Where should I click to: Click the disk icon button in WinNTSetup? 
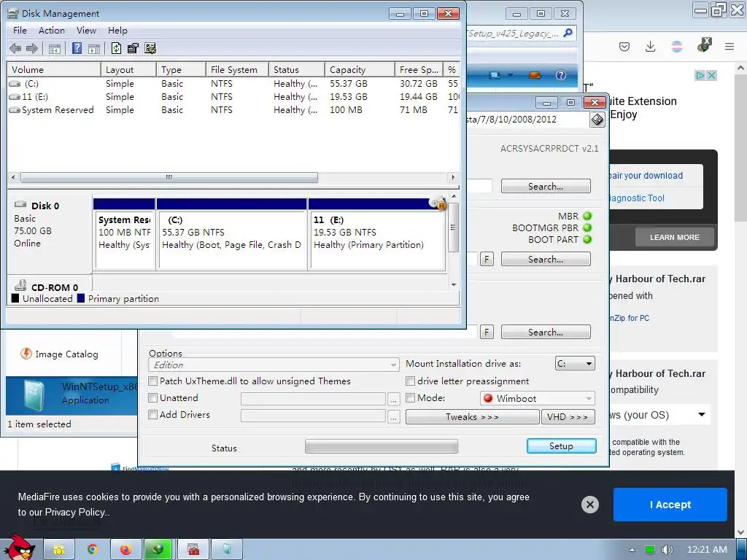(x=597, y=120)
